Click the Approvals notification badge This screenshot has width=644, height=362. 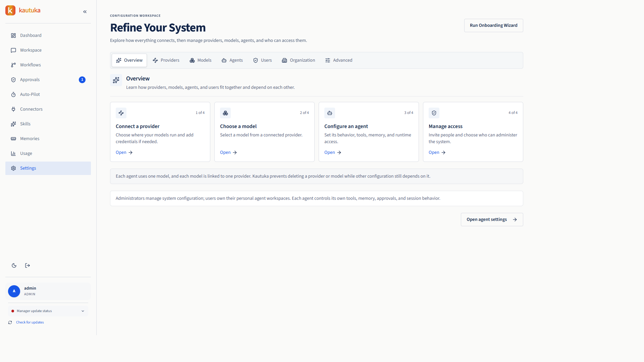pos(82,80)
